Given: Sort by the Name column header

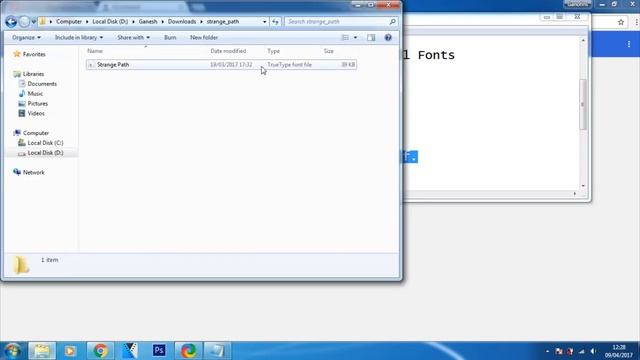Looking at the screenshot, I should (x=95, y=51).
